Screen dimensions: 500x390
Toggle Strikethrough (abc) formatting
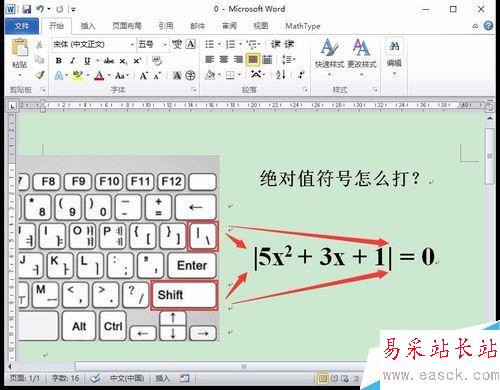click(x=109, y=61)
